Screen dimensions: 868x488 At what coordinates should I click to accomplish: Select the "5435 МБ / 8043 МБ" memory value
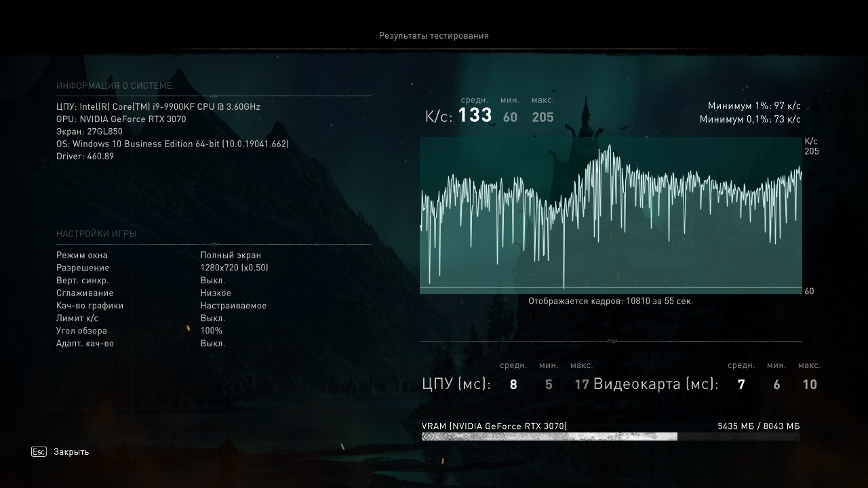[759, 426]
